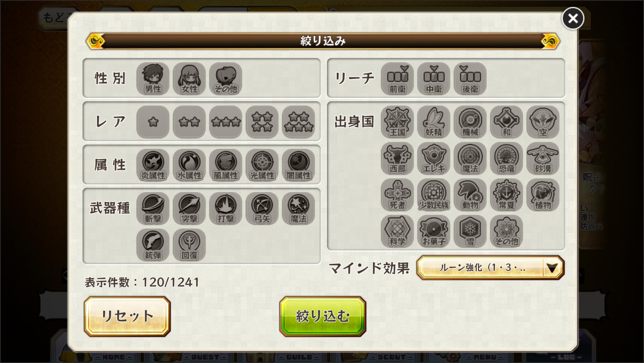Close the 絞り込み filter dialog
Viewport: 644px width, 363px height.
[x=572, y=18]
